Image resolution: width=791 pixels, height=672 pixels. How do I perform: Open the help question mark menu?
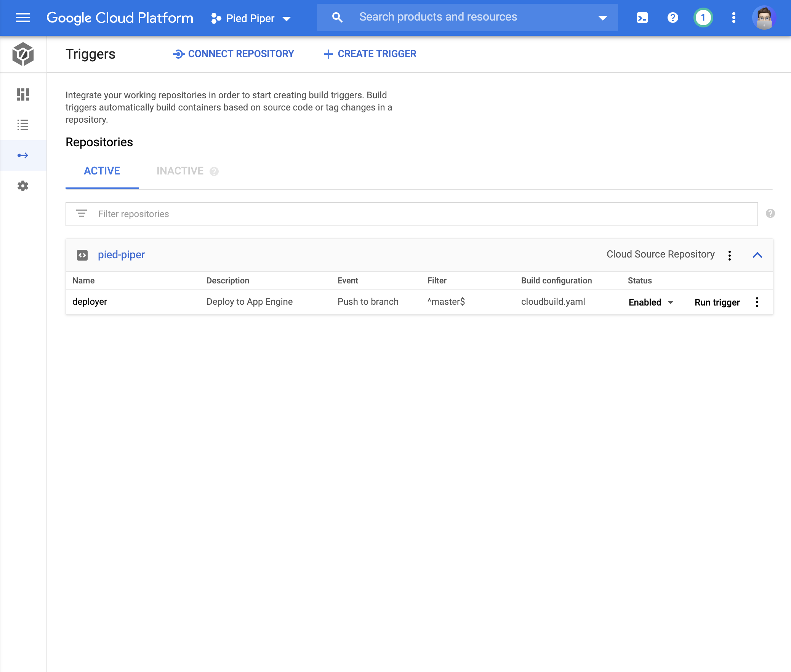click(x=673, y=18)
